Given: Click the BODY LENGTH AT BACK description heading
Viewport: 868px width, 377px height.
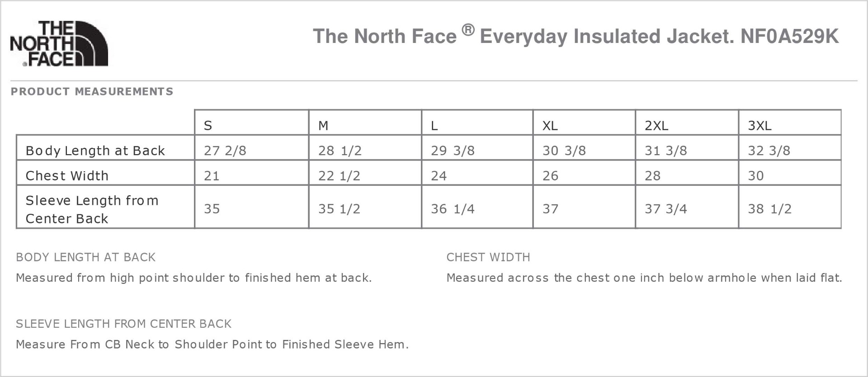Looking at the screenshot, I should click(85, 257).
